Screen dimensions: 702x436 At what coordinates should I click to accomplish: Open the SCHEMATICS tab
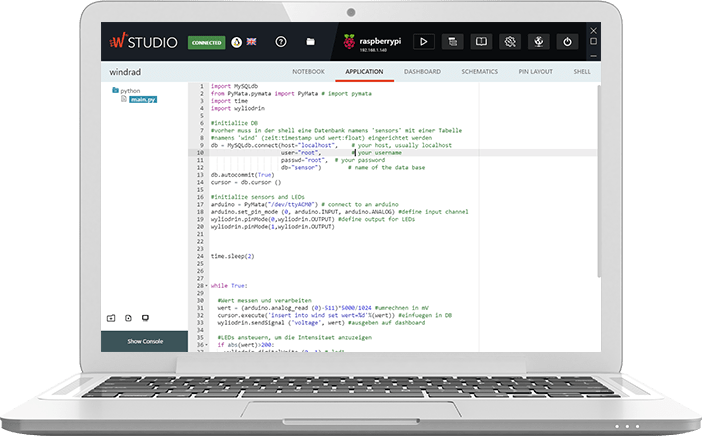[x=479, y=72]
